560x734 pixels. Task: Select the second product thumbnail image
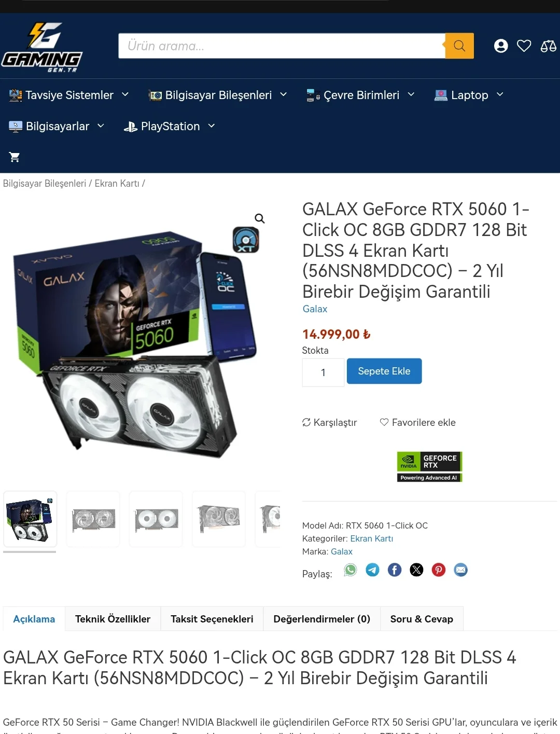coord(93,519)
